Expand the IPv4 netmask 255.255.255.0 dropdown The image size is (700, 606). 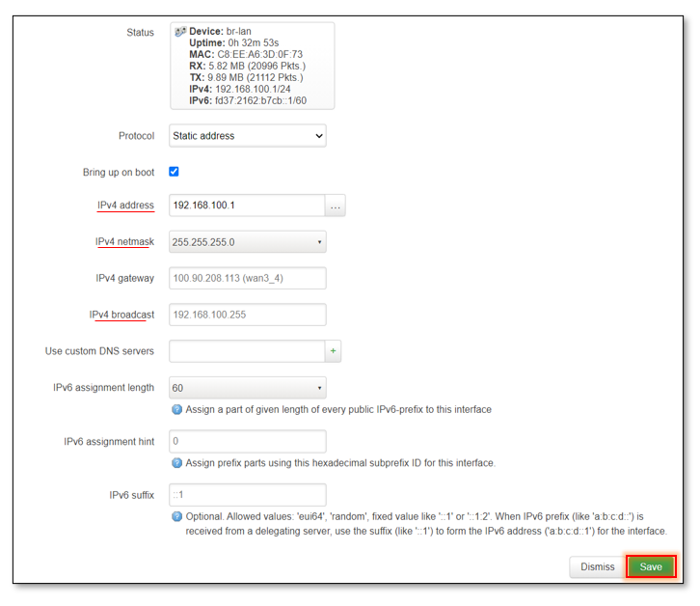click(248, 242)
